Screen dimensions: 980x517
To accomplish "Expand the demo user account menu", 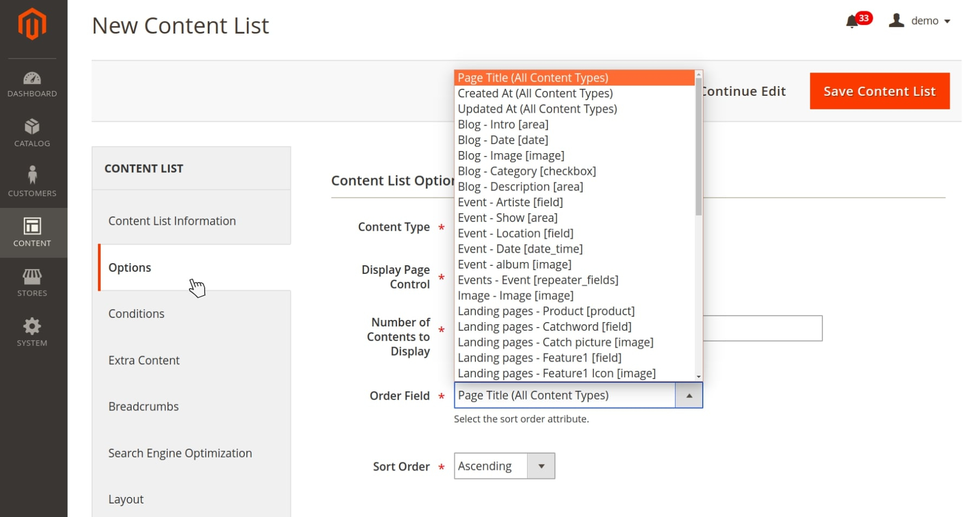I will coord(920,21).
